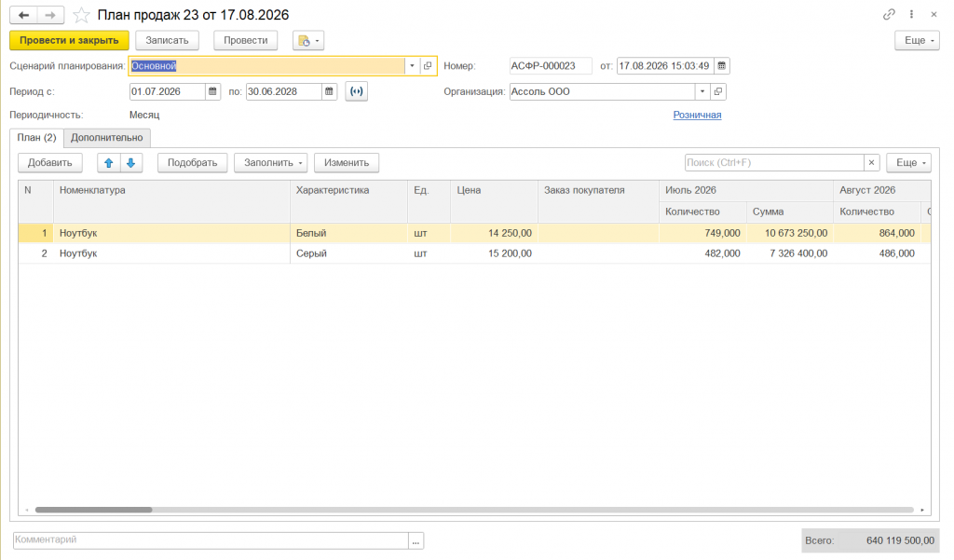Open create-based-on document icon dropdown
The width and height of the screenshot is (954, 560).
pyautogui.click(x=308, y=41)
